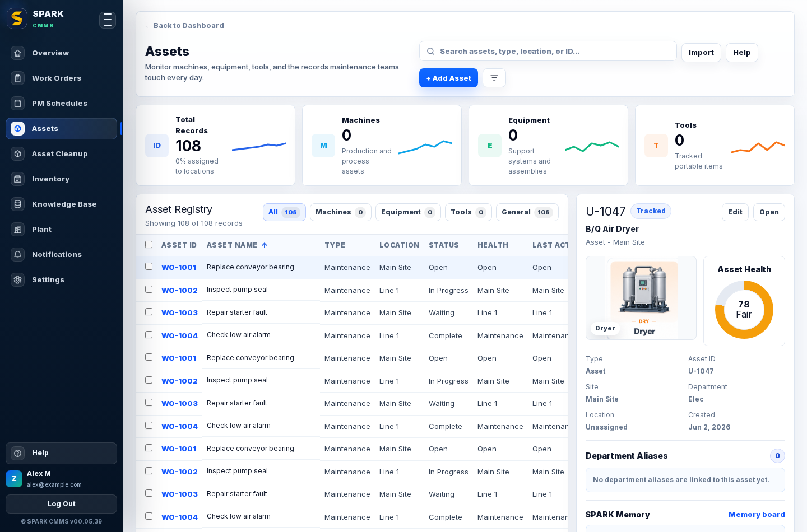Click the Asset Cleanup box icon

[x=18, y=154]
